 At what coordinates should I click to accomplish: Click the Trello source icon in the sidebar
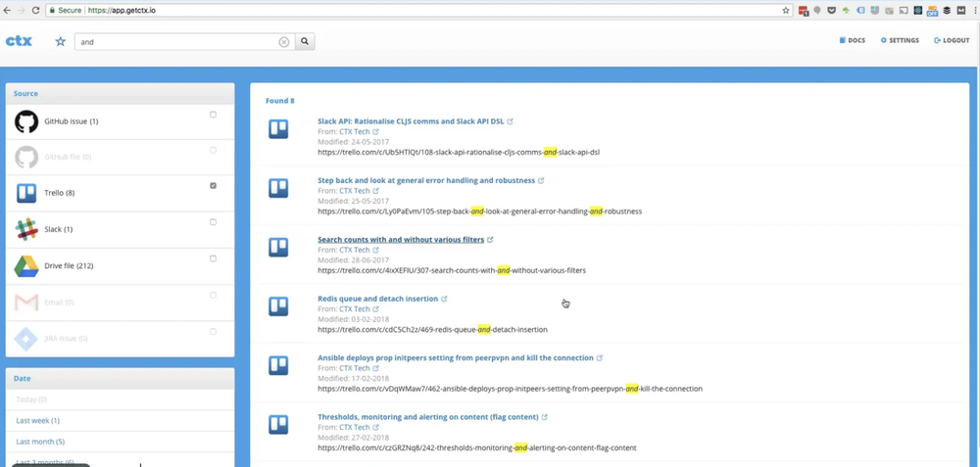[26, 193]
